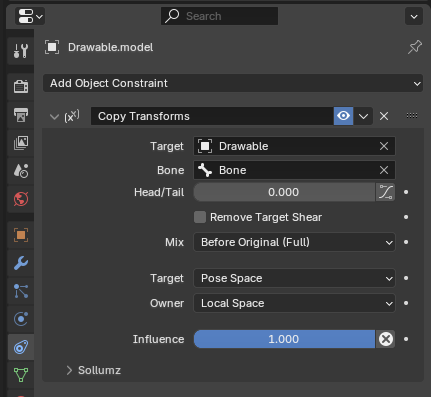Open the Add Object Constraint dropdown
The width and height of the screenshot is (431, 397).
click(x=233, y=83)
